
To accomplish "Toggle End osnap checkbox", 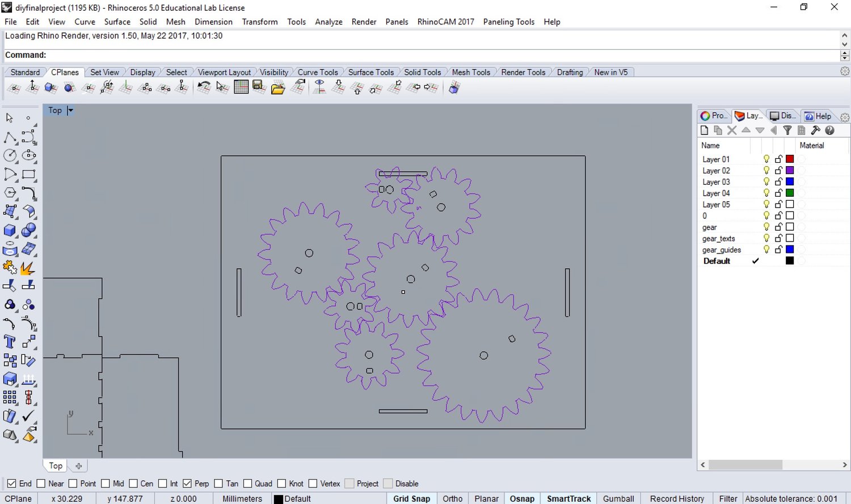I will point(11,484).
